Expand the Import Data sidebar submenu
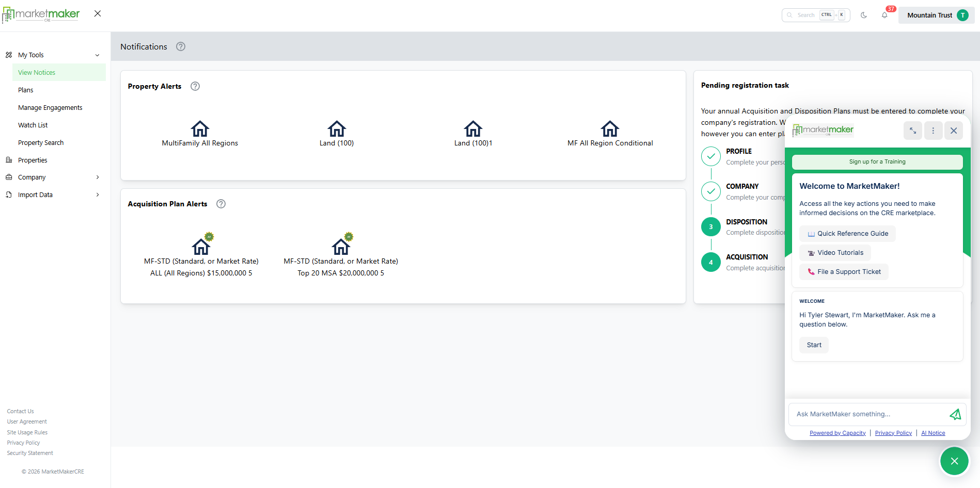Screen dimensions: 980x488 click(97, 195)
